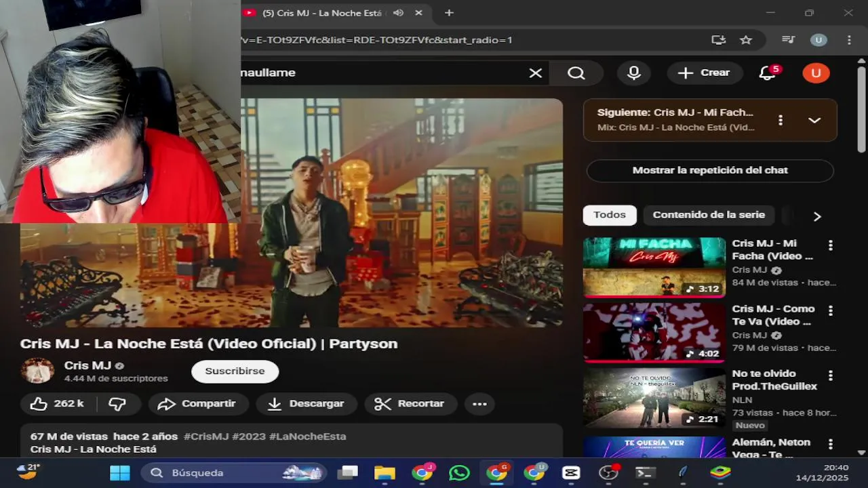Click the #LaNocheEsta hashtag
Screen dimensions: 868x488
308,436
